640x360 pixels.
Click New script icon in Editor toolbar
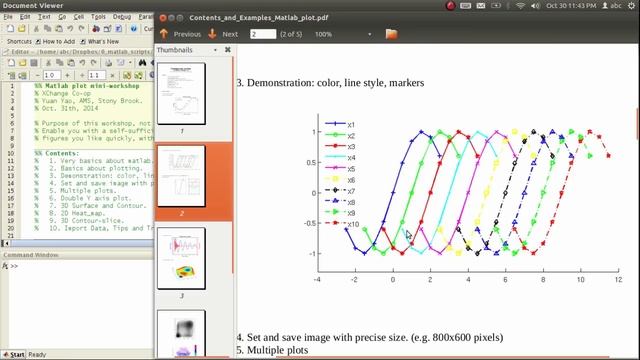pyautogui.click(x=11, y=63)
